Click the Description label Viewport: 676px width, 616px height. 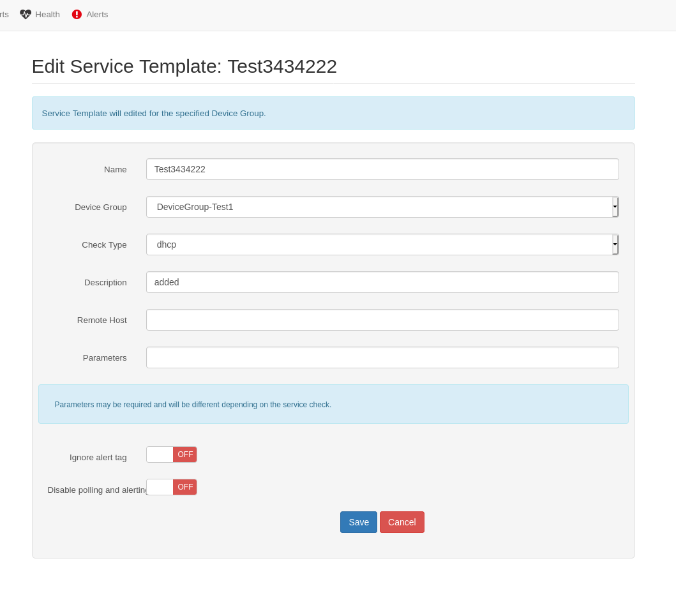click(105, 282)
